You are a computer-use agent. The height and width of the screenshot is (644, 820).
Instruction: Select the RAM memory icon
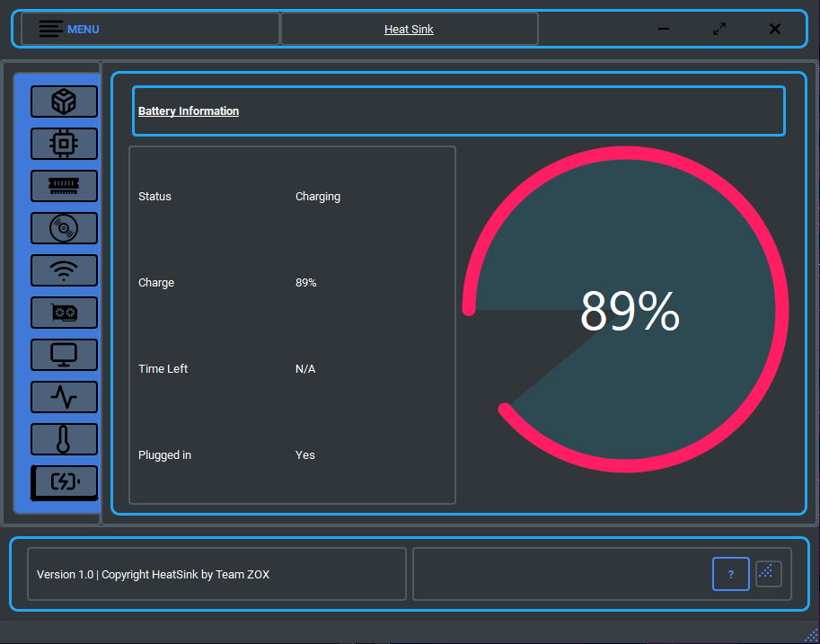pyautogui.click(x=64, y=186)
